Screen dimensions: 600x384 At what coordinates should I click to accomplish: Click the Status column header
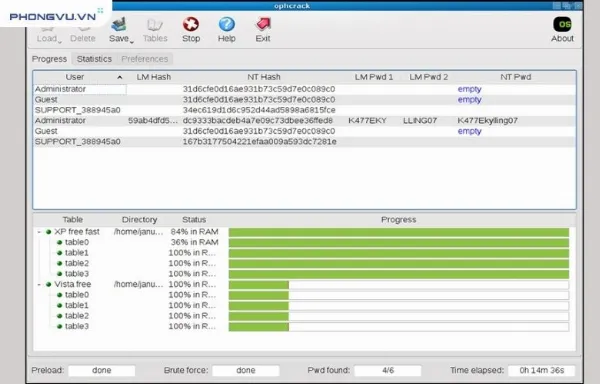[x=194, y=220]
